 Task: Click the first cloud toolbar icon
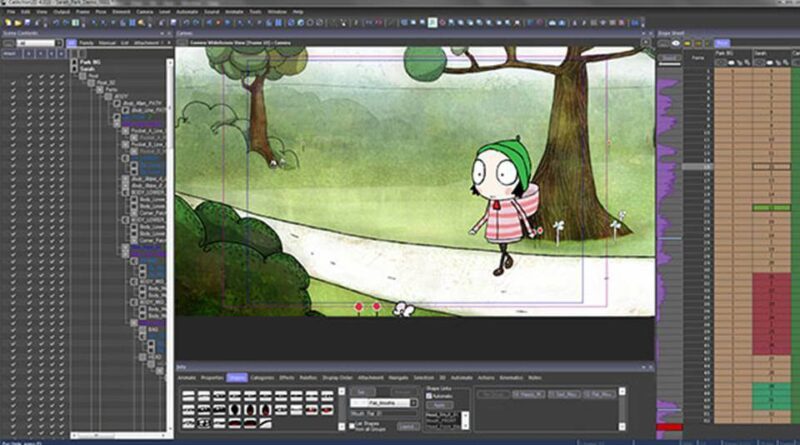[x=552, y=23]
